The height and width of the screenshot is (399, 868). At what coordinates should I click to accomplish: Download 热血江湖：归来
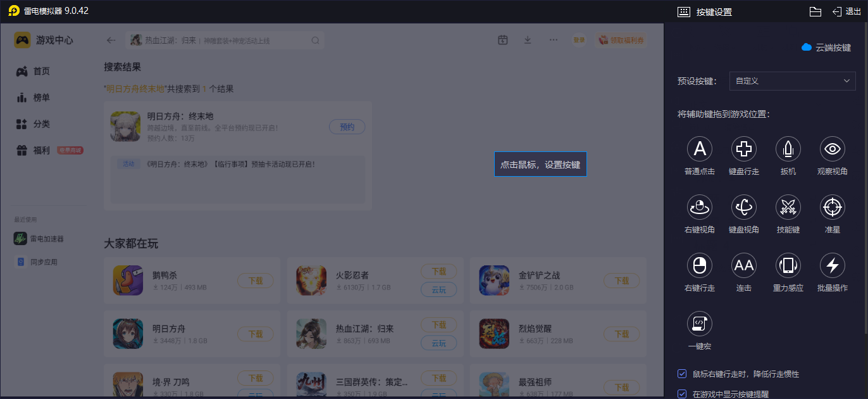(439, 325)
